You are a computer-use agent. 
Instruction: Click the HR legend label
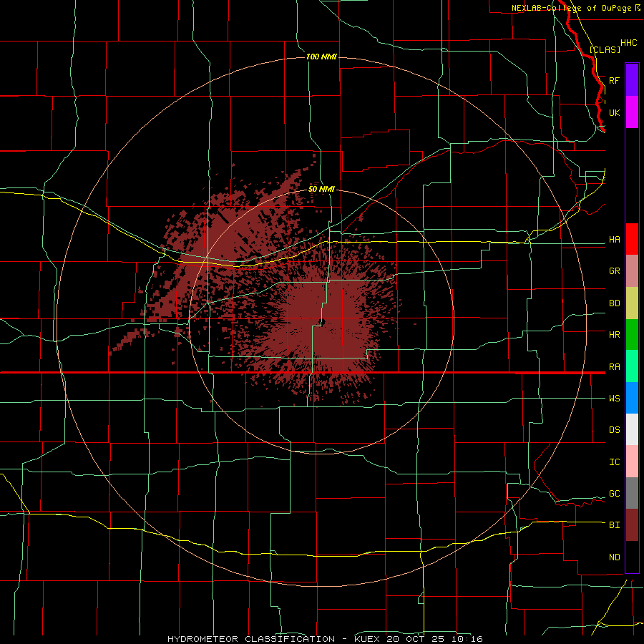pyautogui.click(x=615, y=335)
